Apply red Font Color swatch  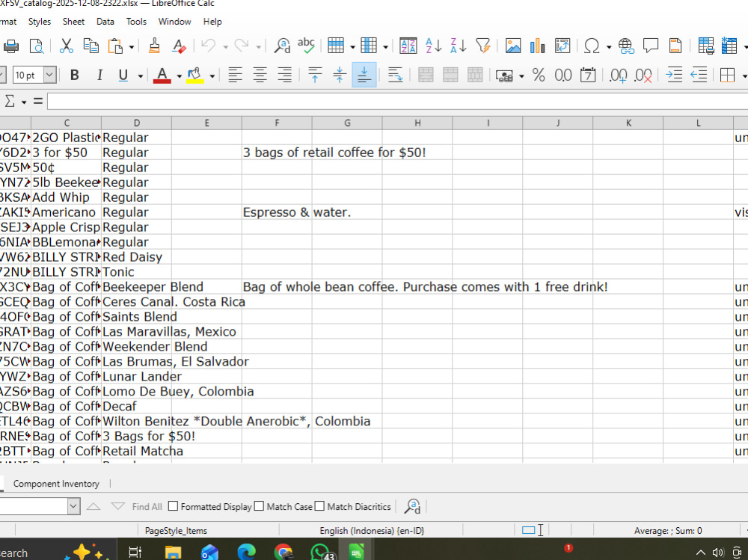click(162, 76)
